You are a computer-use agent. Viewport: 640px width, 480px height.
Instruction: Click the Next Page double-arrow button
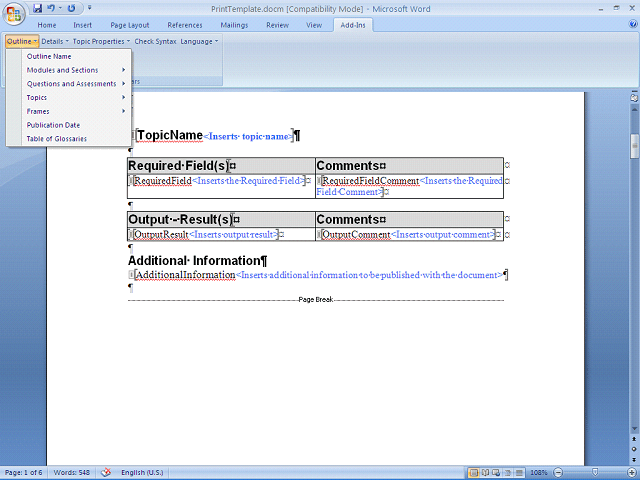pyautogui.click(x=634, y=459)
